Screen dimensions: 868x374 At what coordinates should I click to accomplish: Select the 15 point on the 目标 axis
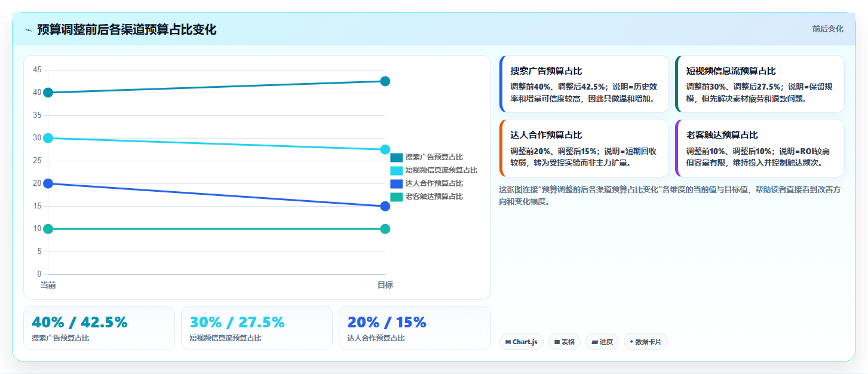385,206
